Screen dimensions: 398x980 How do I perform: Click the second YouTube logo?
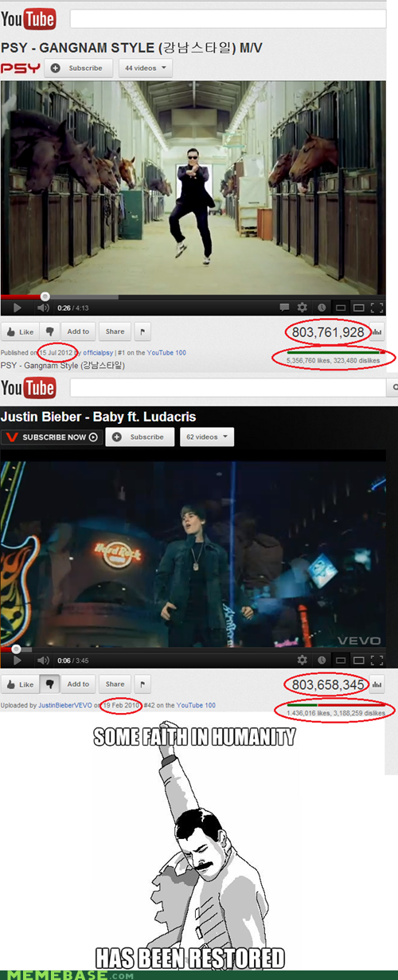(29, 388)
